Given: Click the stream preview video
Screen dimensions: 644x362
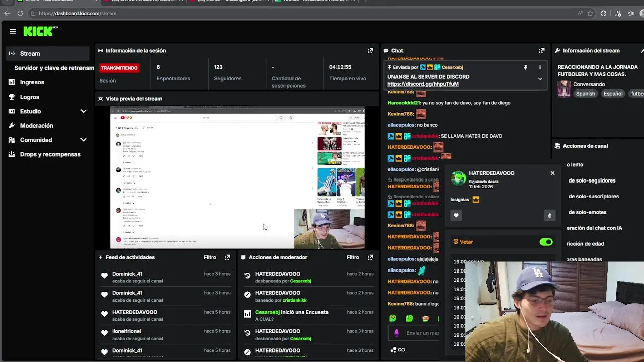Looking at the screenshot, I should coord(237,177).
